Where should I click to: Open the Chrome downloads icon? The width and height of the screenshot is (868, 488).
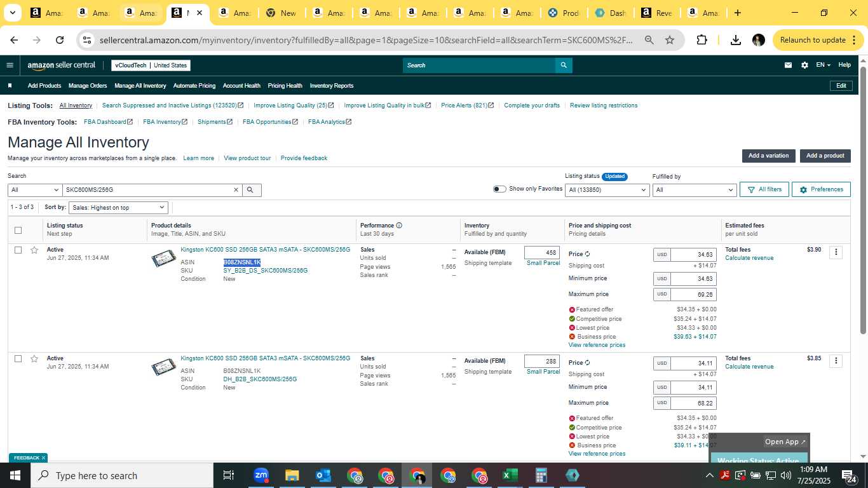(735, 40)
